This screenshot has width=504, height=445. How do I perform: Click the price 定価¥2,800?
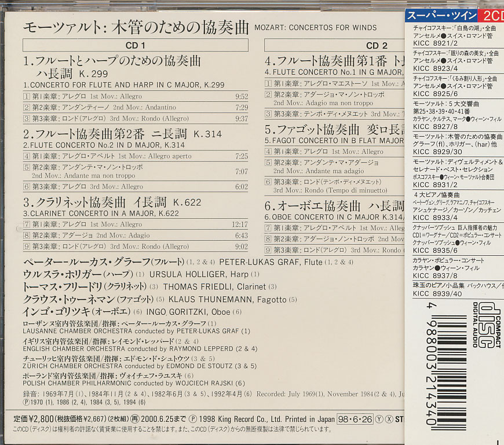coord(34,419)
